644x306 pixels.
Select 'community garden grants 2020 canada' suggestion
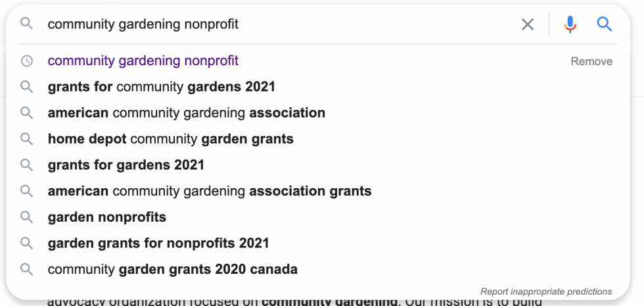coord(172,269)
